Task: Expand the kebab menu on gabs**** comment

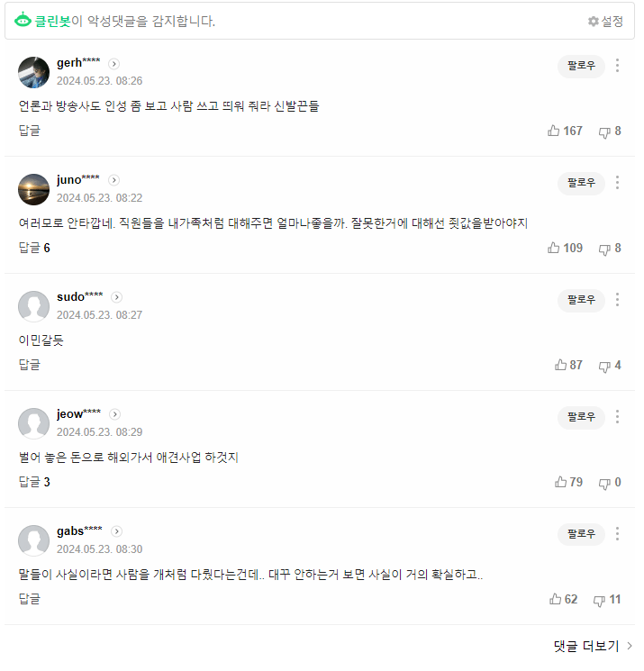Action: [x=617, y=533]
